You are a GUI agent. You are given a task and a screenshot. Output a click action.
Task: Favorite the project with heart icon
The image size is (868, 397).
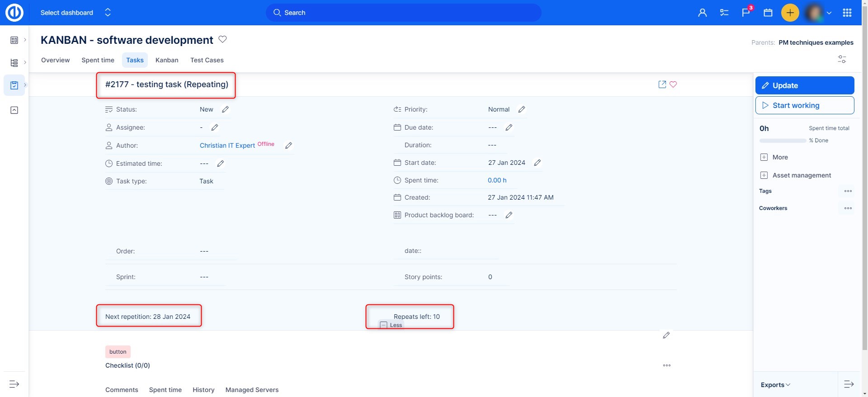[222, 39]
